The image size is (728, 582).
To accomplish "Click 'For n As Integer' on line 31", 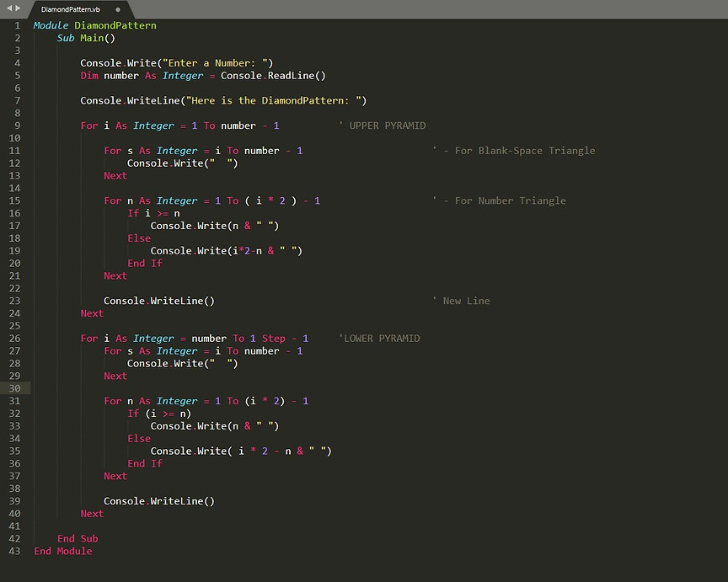I will click(151, 402).
